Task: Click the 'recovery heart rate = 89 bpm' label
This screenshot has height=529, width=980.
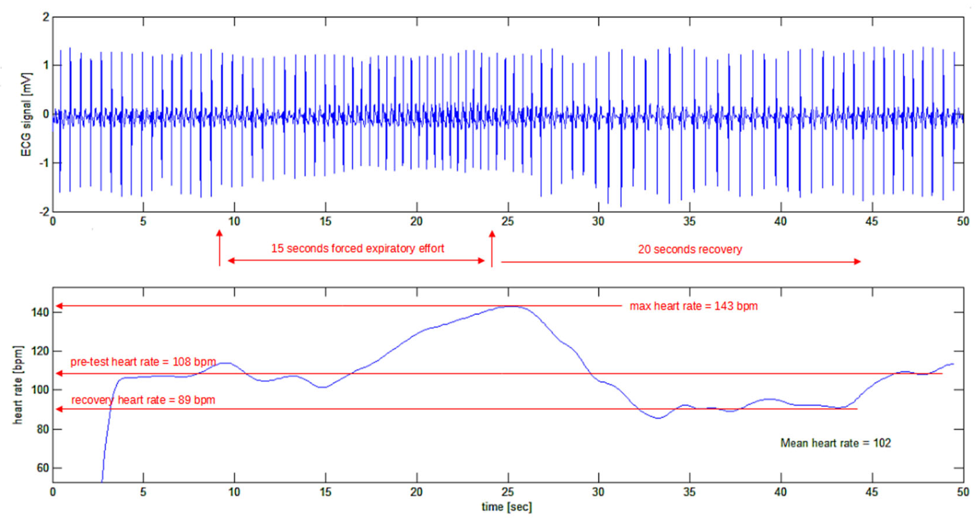Action: click(143, 400)
